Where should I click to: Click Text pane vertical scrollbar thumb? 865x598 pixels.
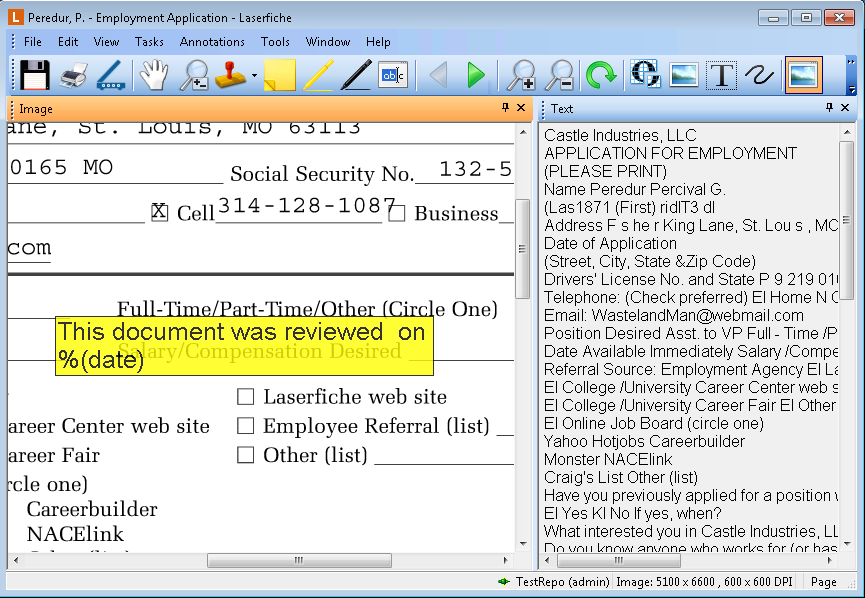(846, 219)
